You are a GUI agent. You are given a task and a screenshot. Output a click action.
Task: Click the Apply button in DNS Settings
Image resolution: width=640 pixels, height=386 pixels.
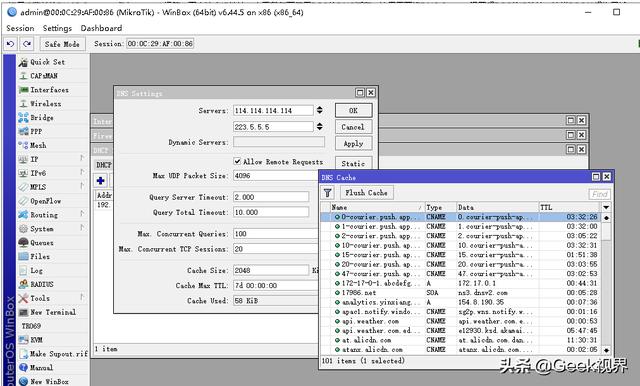(353, 144)
